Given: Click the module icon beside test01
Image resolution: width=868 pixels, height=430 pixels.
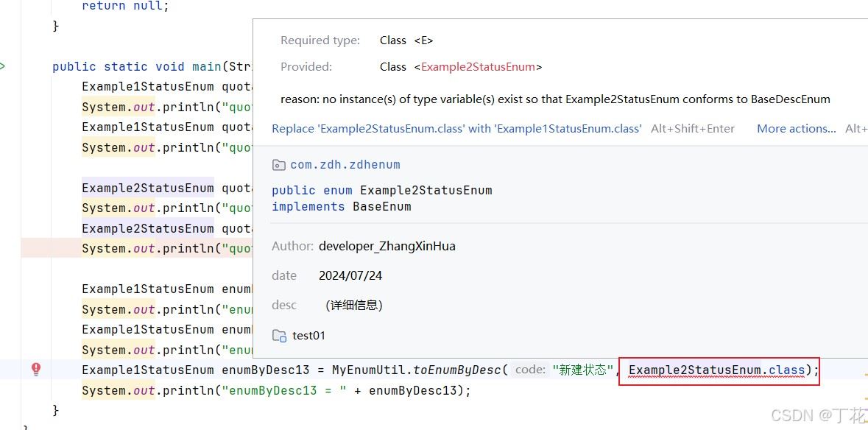Looking at the screenshot, I should [279, 336].
